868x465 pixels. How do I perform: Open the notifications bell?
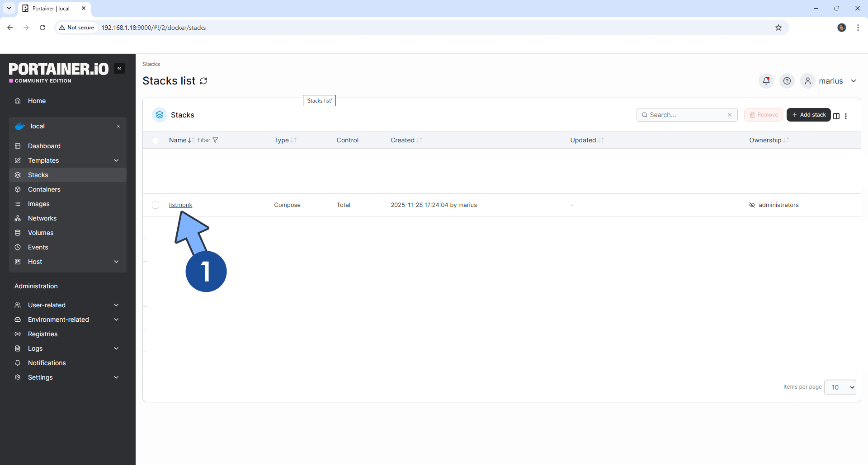[766, 81]
